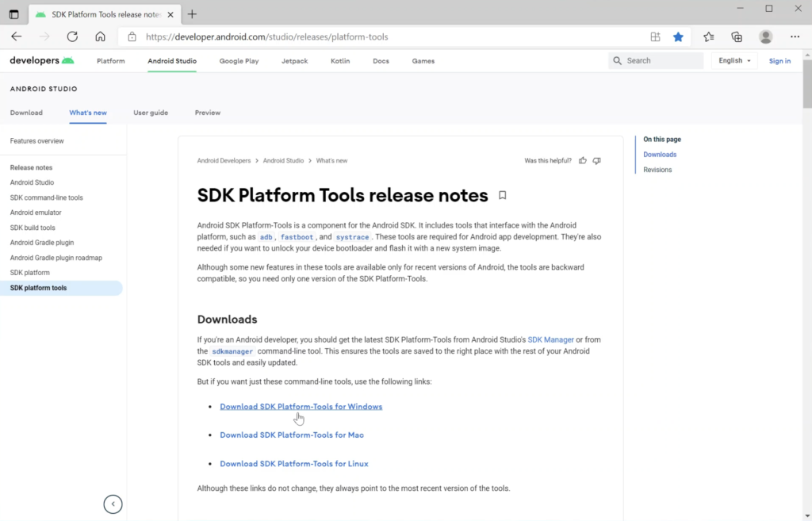The width and height of the screenshot is (812, 521).
Task: Open the Favorites list icon
Action: click(x=708, y=36)
